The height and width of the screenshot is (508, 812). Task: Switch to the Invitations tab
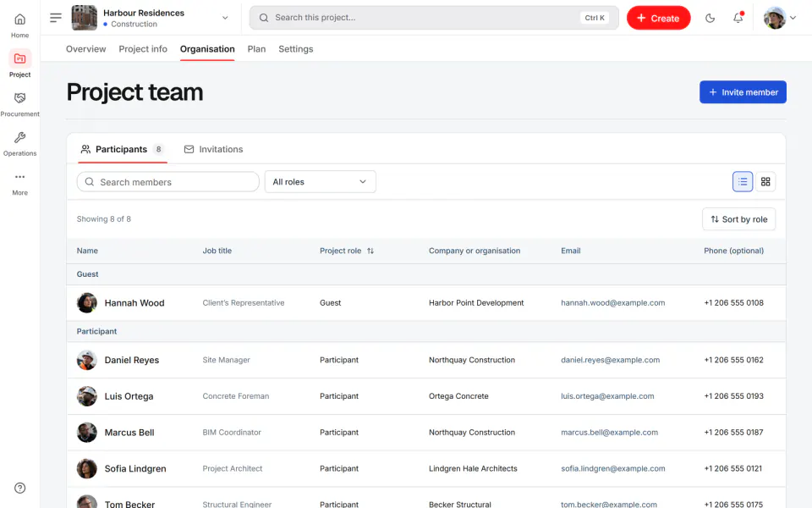click(213, 149)
